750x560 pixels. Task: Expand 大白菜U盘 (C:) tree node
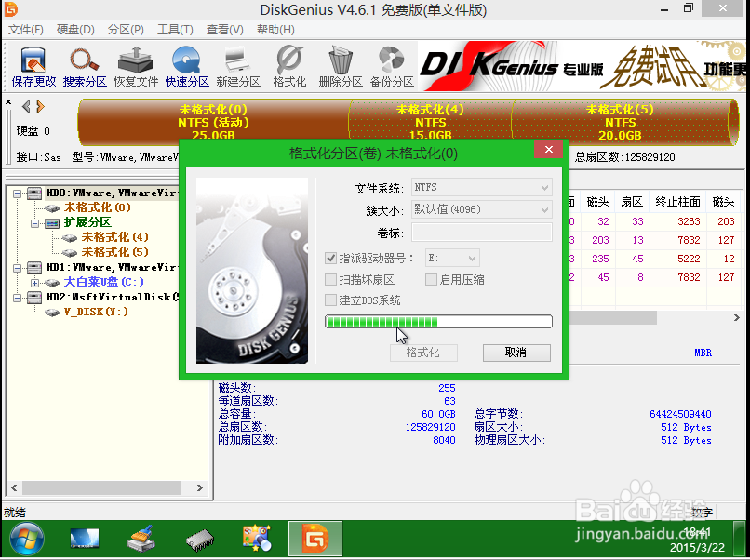point(35,283)
